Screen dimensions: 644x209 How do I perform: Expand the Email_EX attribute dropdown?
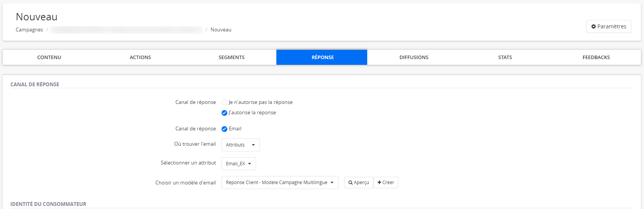pyautogui.click(x=238, y=164)
